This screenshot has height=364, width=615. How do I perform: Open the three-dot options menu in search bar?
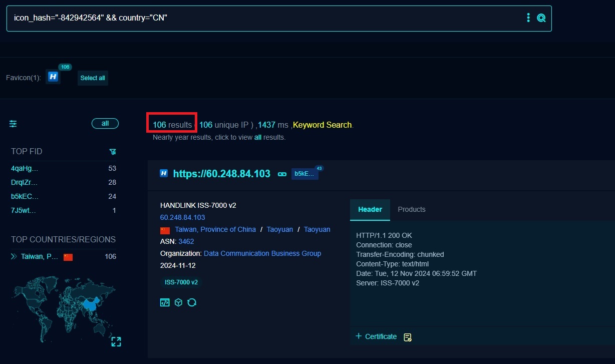click(x=528, y=18)
